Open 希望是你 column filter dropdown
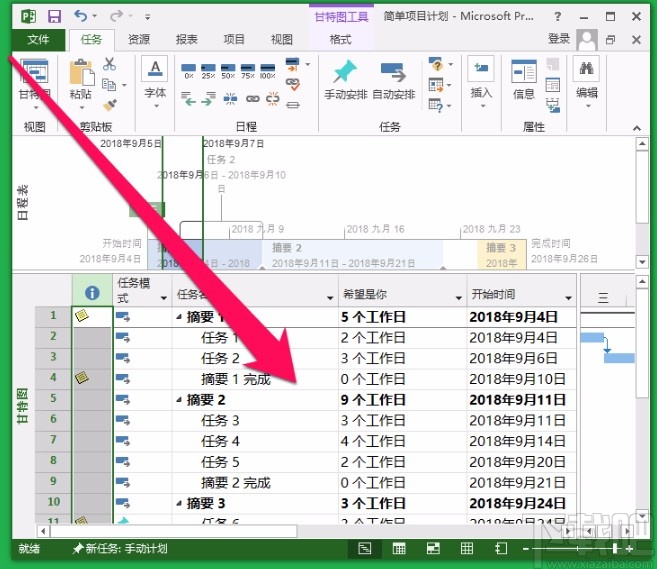This screenshot has height=569, width=657. (459, 298)
